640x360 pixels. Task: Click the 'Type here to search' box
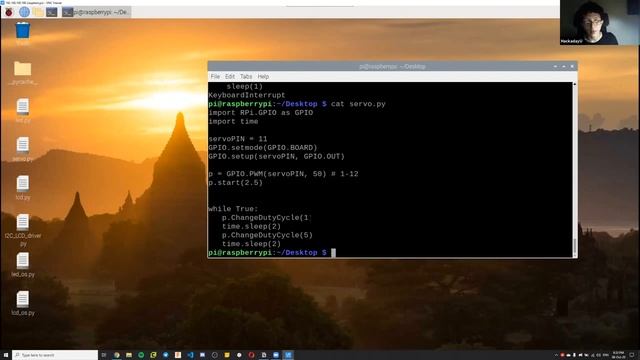[55, 355]
